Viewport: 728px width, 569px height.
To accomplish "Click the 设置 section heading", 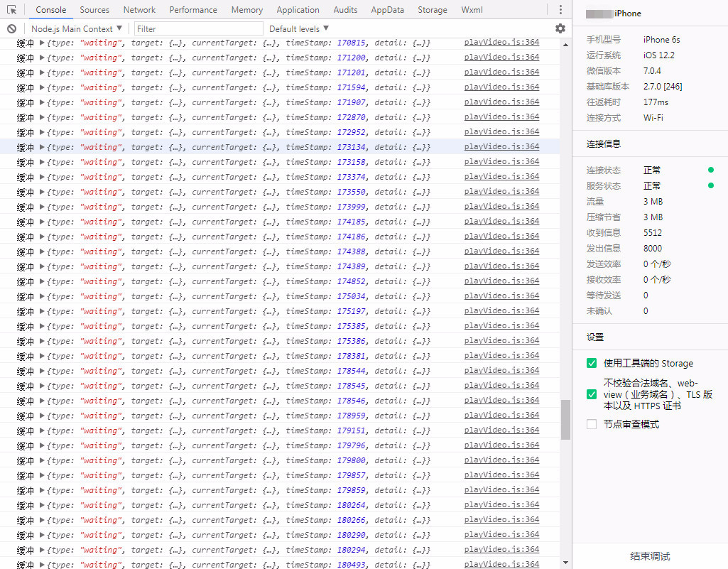I will tap(595, 337).
